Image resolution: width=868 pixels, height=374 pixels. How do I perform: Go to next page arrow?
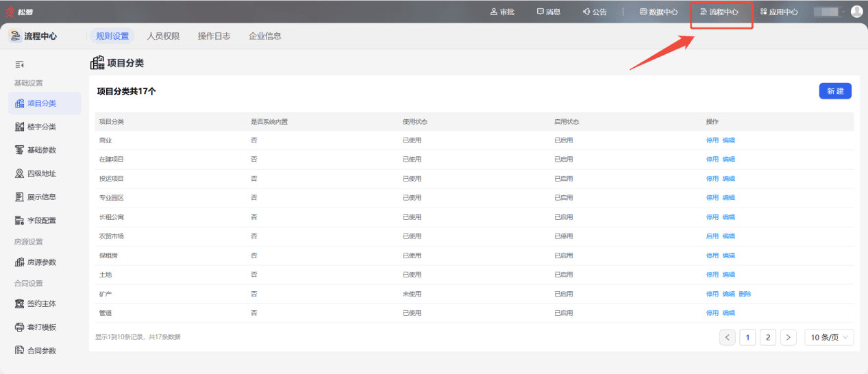click(789, 337)
